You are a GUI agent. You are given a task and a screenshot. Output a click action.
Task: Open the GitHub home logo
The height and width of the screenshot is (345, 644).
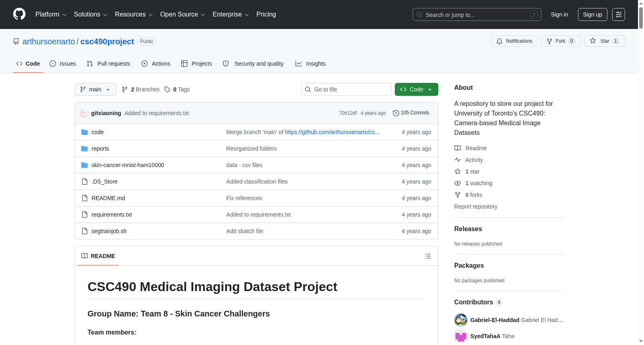pos(19,14)
